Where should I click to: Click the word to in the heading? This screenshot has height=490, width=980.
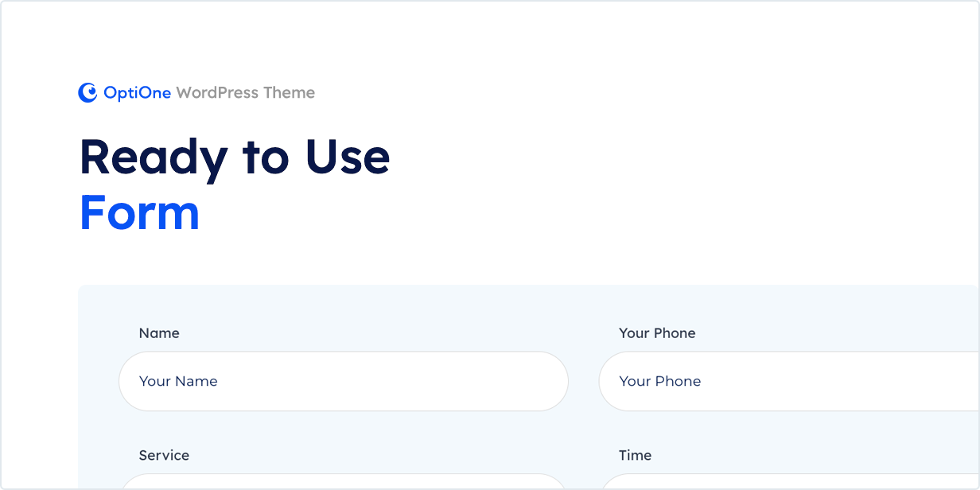tap(266, 157)
